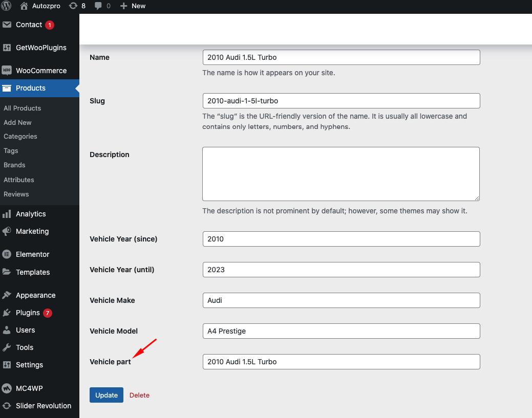Click the WooCommerce logo icon
Image resolution: width=532 pixels, height=418 pixels.
[x=7, y=71]
